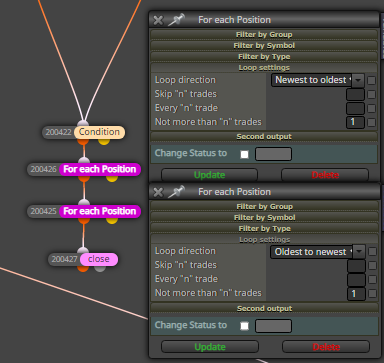Collapse Loop settings in lower panel

(264, 240)
